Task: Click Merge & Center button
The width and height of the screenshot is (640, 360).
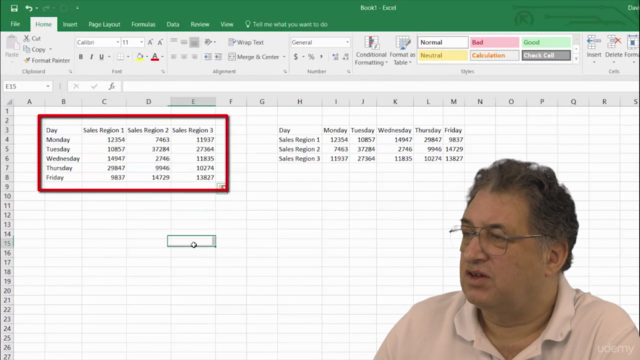Action: coord(254,57)
